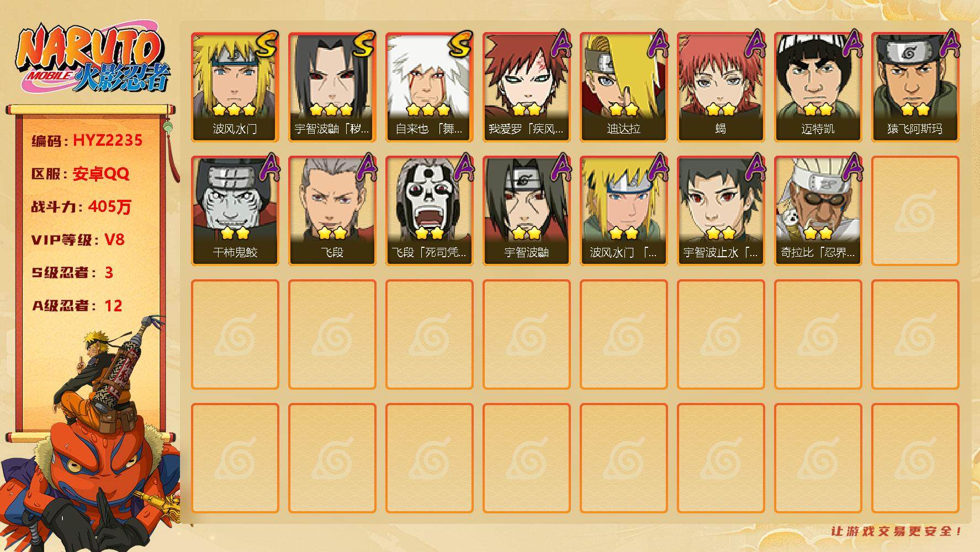
Task: Click the VIP等级 V8 label
Action: 78,240
